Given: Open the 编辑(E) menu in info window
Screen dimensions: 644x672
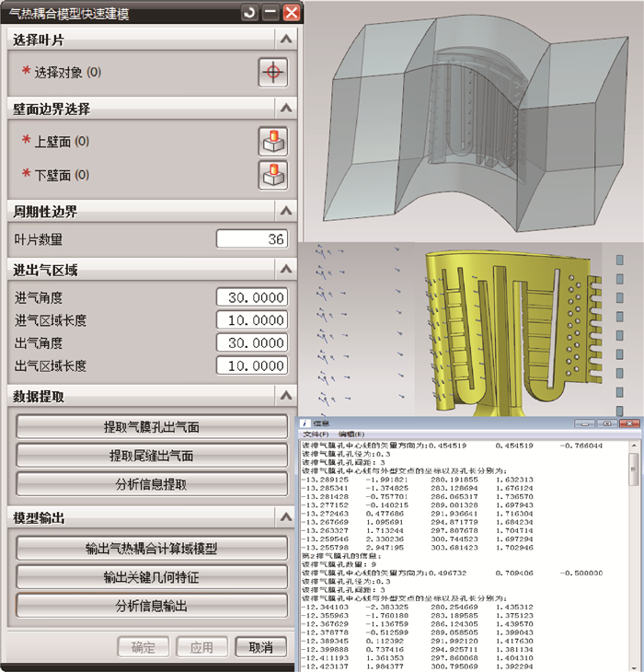Looking at the screenshot, I should pos(351,434).
